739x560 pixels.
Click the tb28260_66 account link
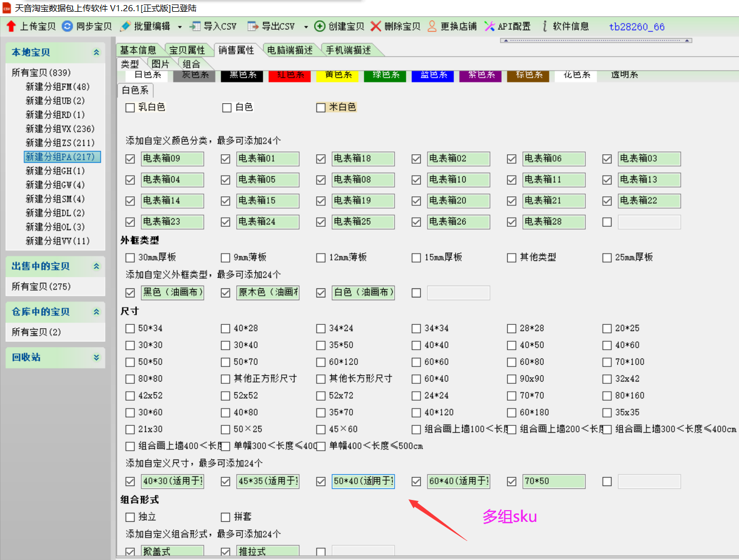636,27
